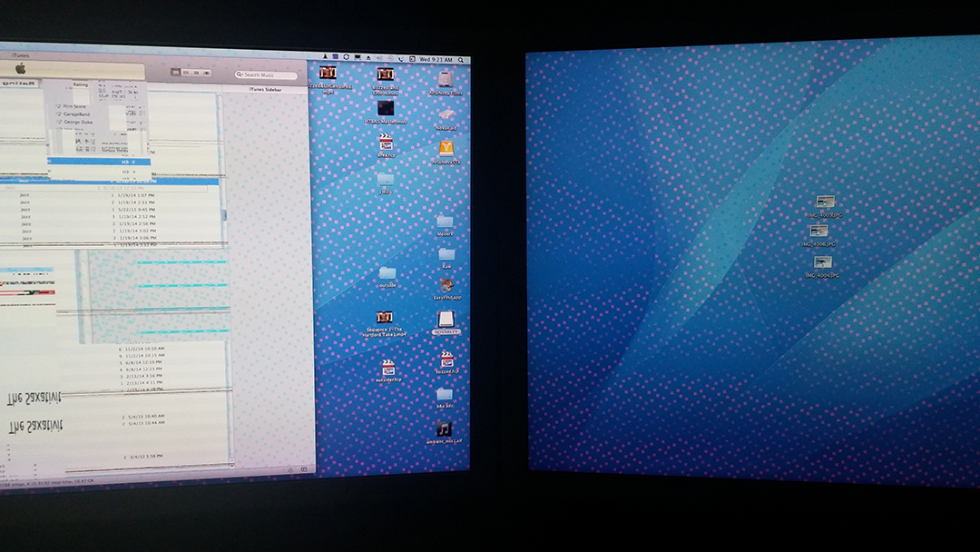
Task: Toggle the Film Score playlist checkbox
Action: [x=58, y=107]
